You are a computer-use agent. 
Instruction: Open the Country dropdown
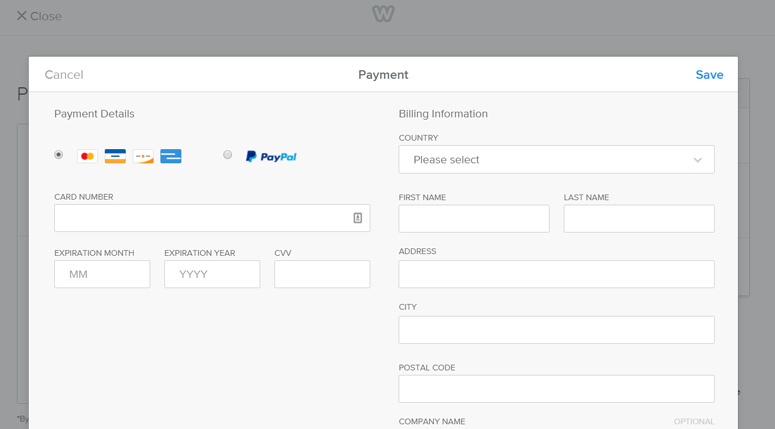coord(557,160)
